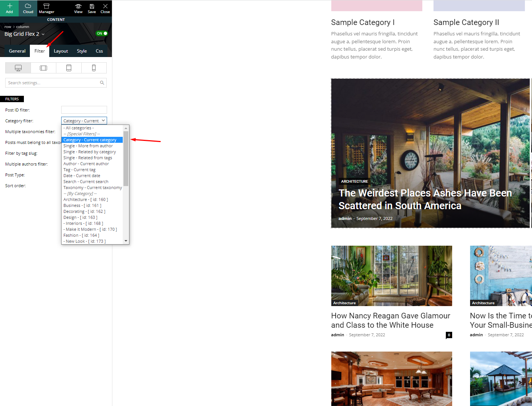Choose Single - Related from tags

pos(92,158)
